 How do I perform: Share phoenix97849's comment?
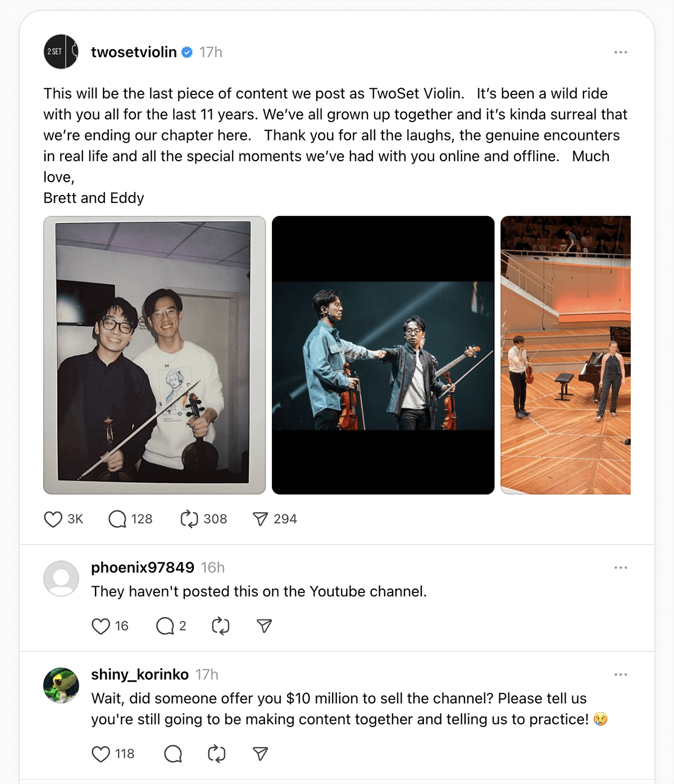pos(265,626)
